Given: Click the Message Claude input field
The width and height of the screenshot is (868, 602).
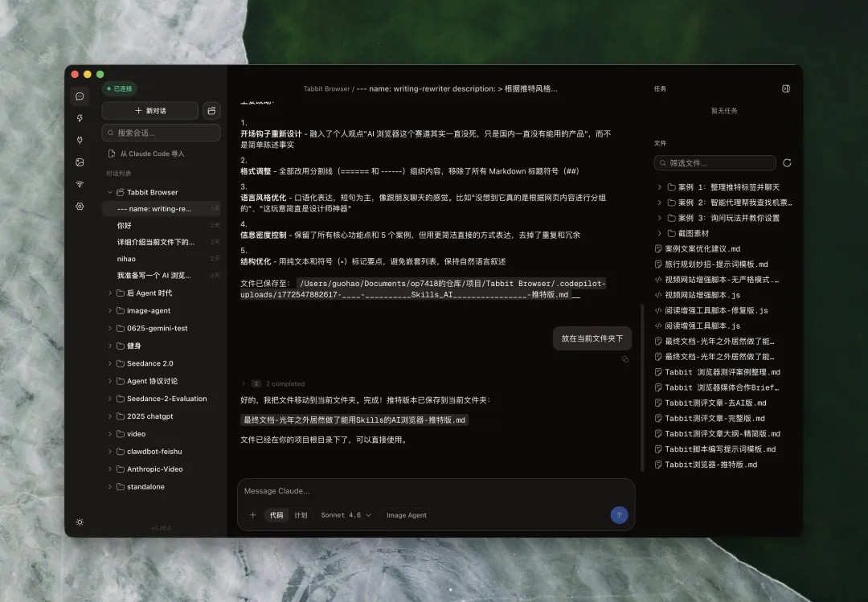Looking at the screenshot, I should 434,491.
